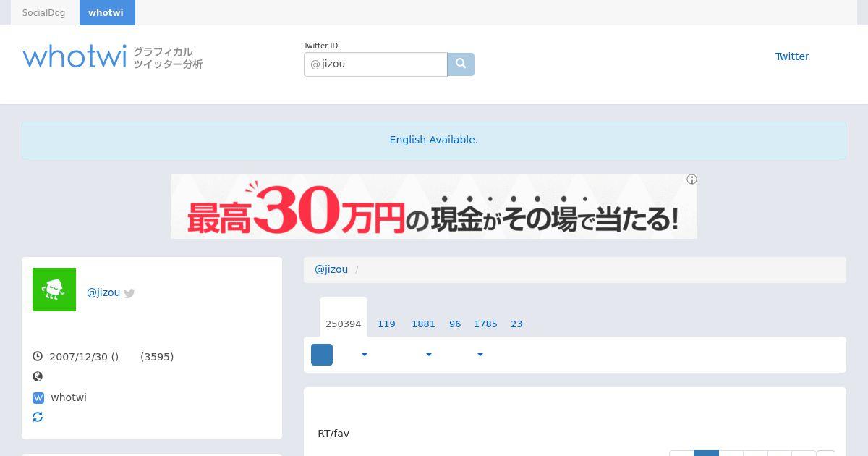868x456 pixels.
Task: Open the 119 tab
Action: 386,324
